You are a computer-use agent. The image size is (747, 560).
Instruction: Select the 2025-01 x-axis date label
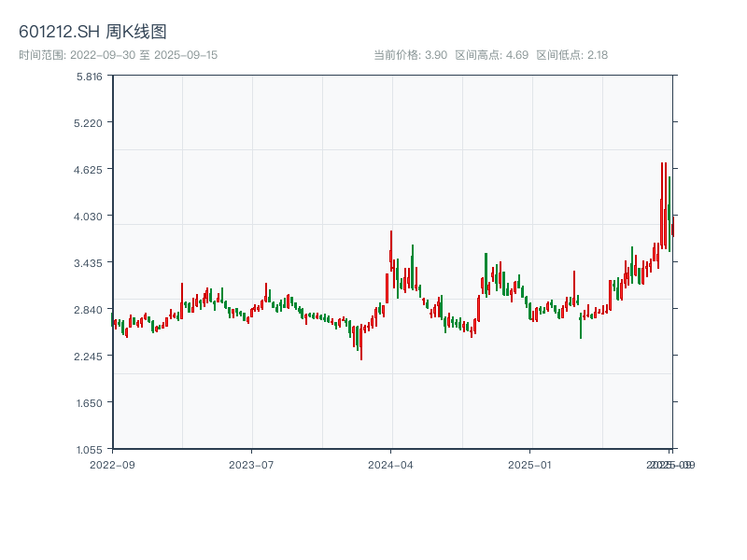click(x=531, y=464)
